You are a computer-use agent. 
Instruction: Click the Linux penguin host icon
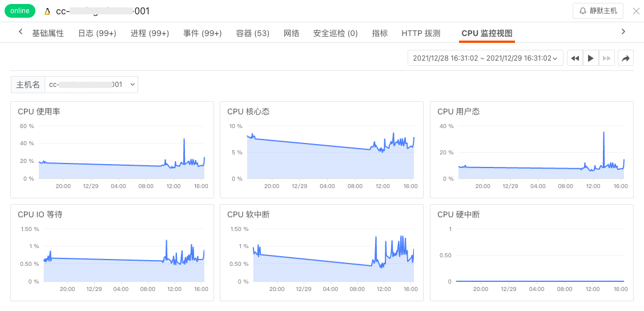click(x=47, y=11)
